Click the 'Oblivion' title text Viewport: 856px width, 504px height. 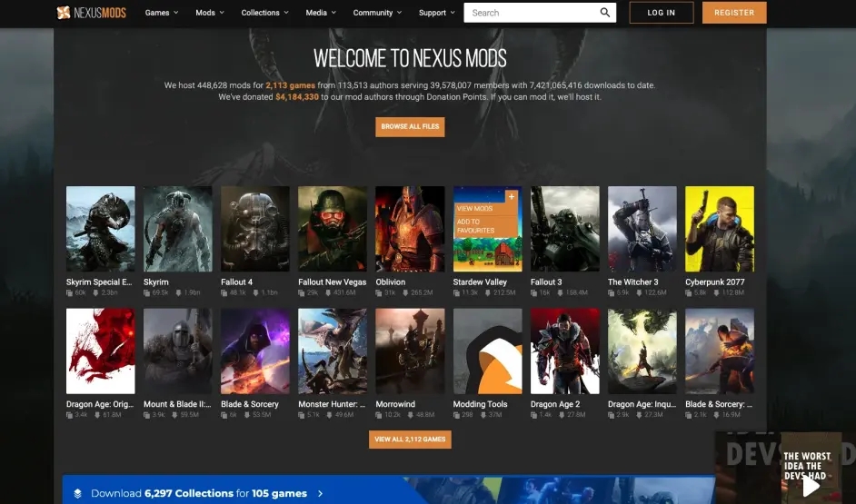pos(391,282)
